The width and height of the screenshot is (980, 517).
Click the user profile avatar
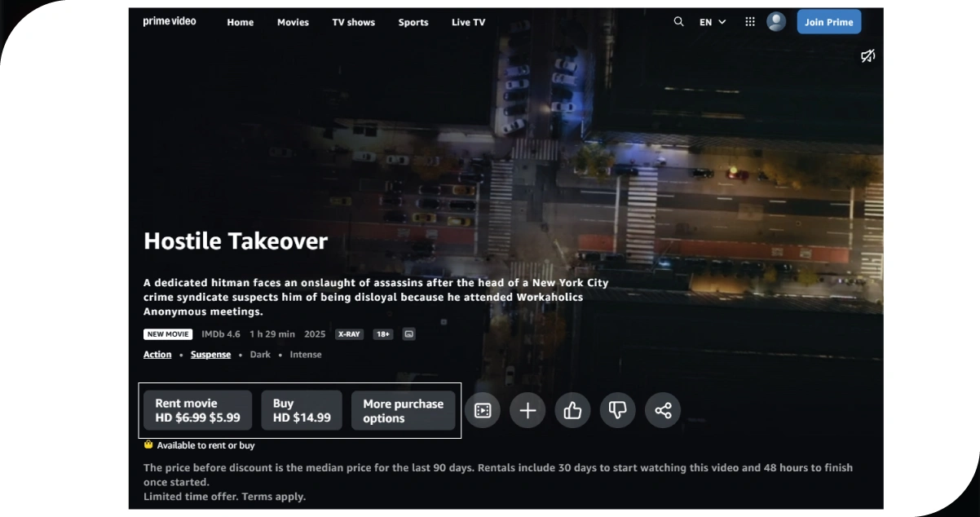(x=776, y=22)
